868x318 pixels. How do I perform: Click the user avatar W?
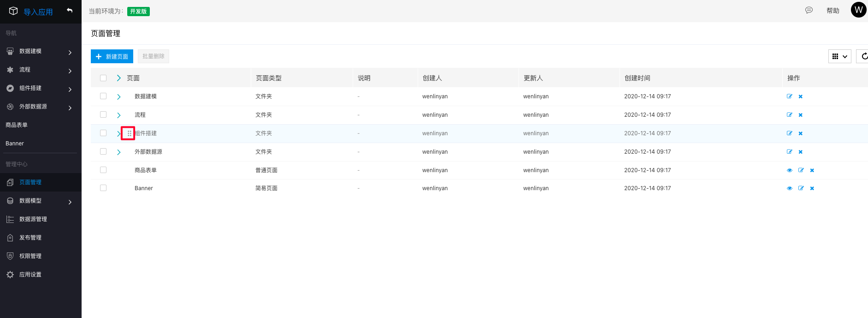point(858,10)
